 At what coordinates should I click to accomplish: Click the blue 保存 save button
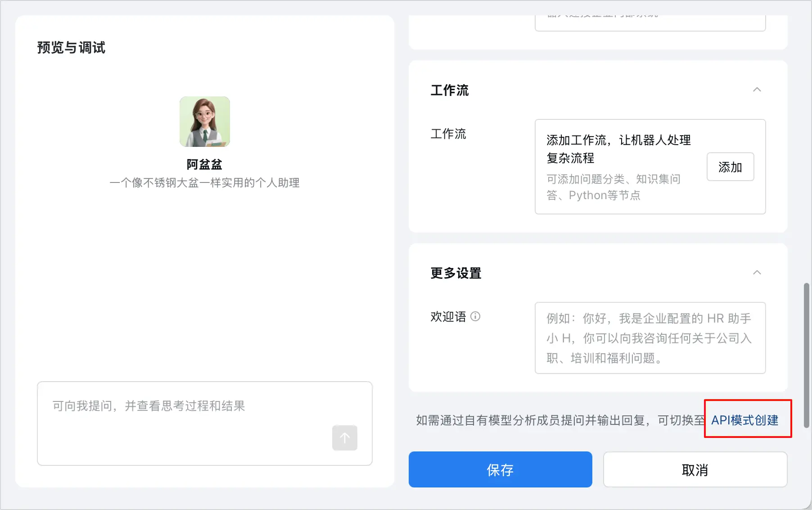(x=500, y=469)
